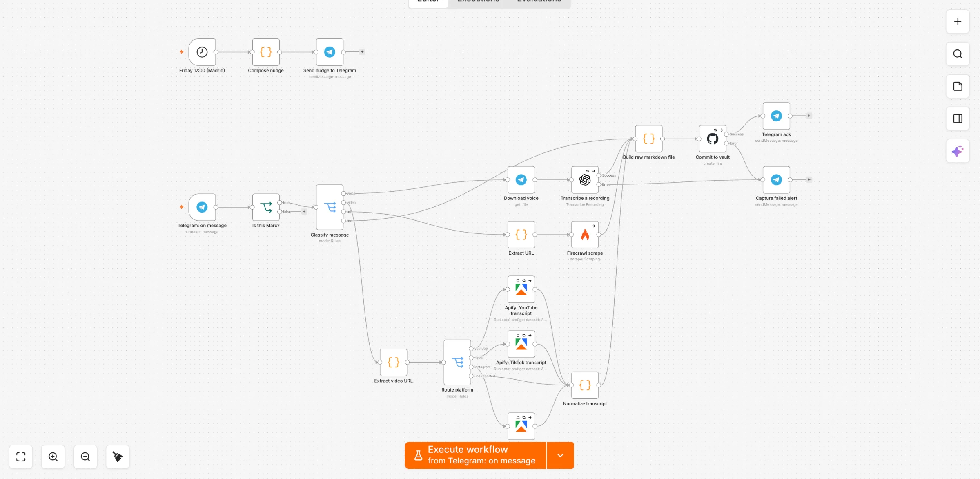
Task: Add a node after Telegram ack
Action: pyautogui.click(x=809, y=116)
